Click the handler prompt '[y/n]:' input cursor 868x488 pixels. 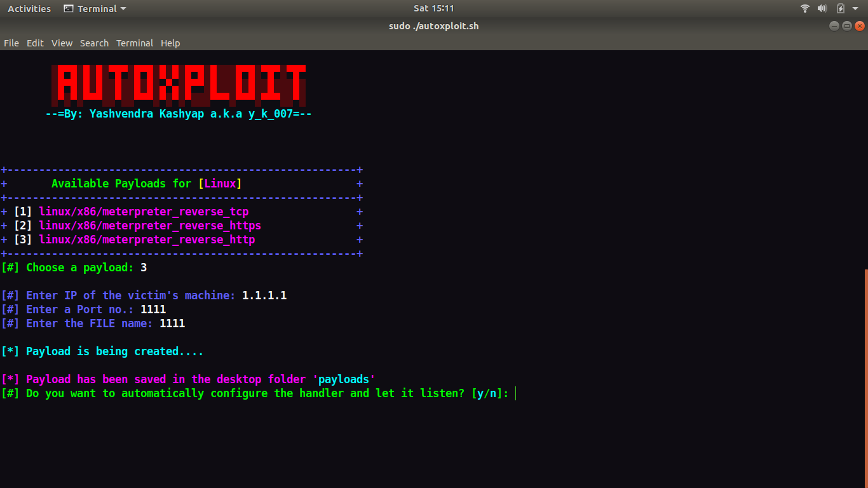click(516, 393)
